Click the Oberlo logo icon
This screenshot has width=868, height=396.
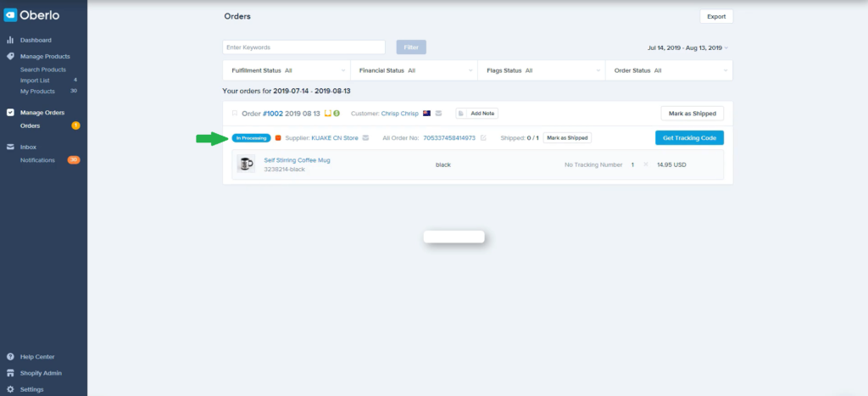click(x=10, y=15)
